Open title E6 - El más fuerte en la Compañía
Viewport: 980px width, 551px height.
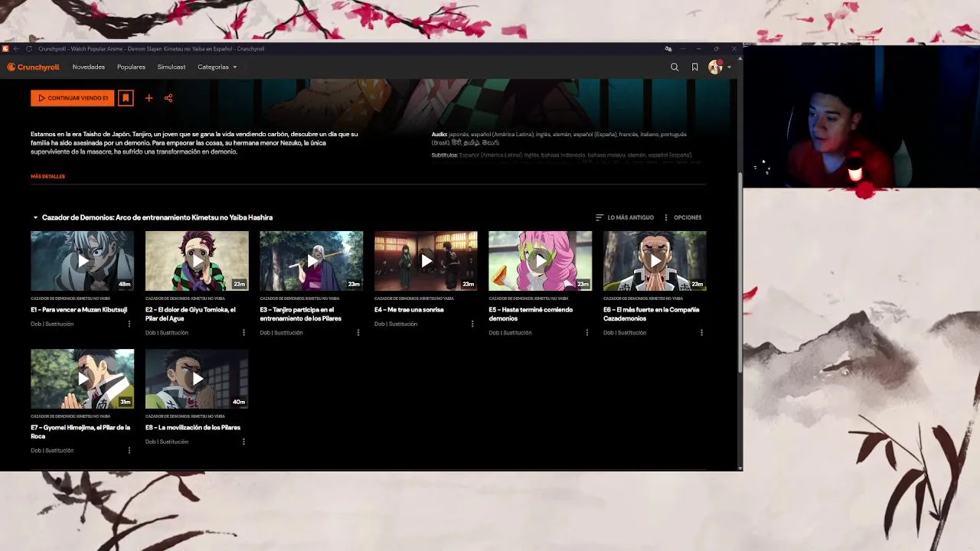(652, 314)
